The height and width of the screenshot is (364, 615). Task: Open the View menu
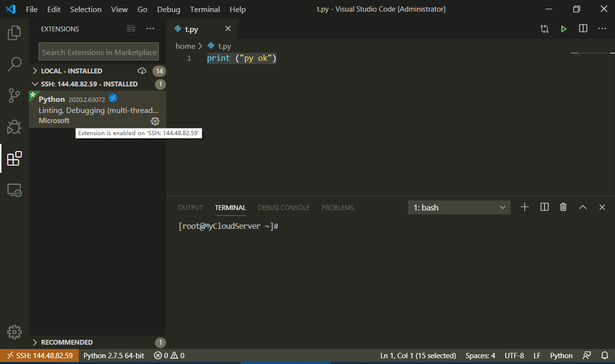click(x=120, y=9)
